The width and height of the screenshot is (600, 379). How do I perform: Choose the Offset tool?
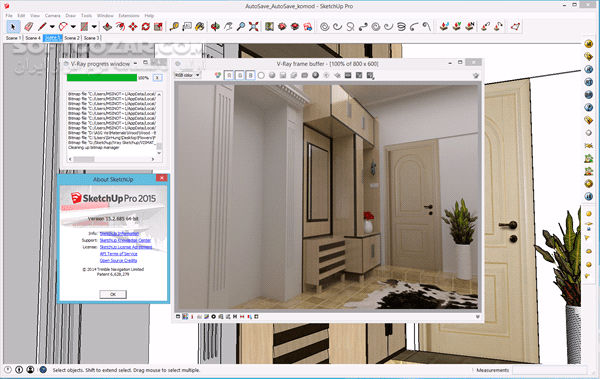120,27
